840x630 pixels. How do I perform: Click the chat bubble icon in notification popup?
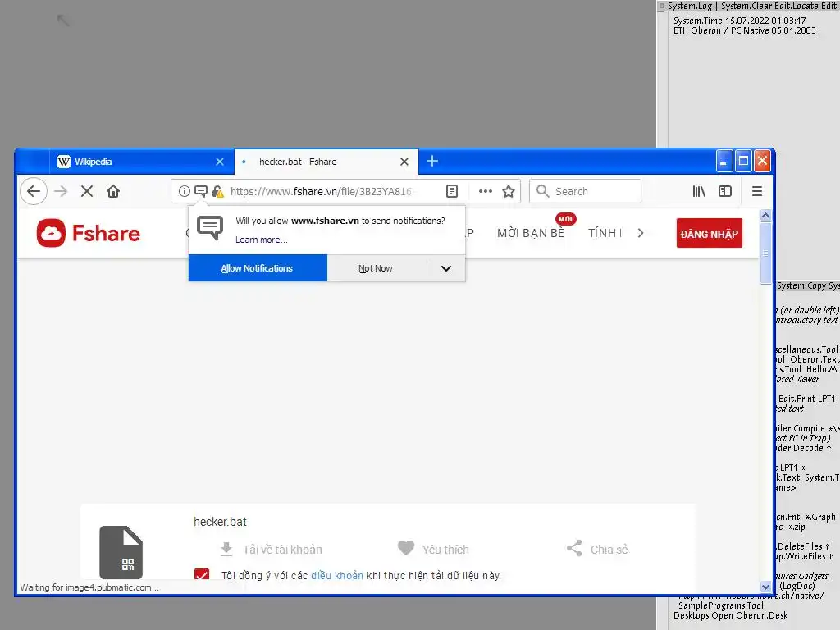pyautogui.click(x=210, y=228)
